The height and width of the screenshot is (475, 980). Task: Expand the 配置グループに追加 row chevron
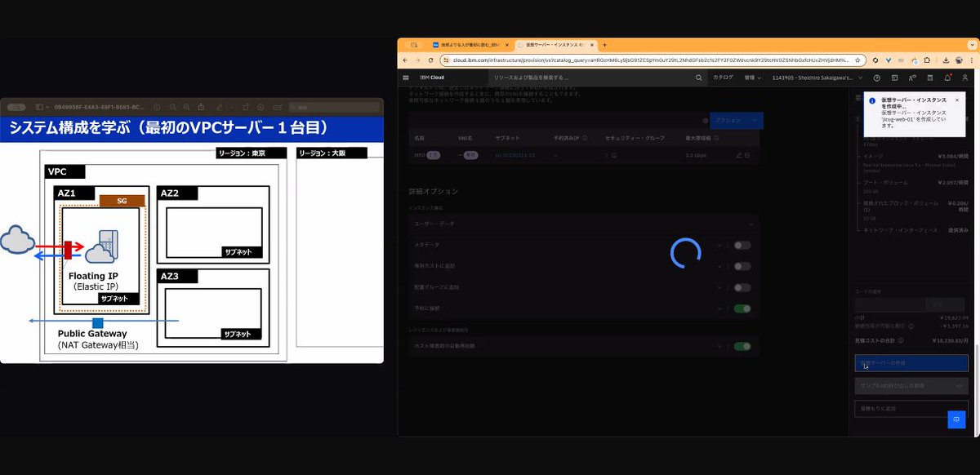click(x=719, y=287)
